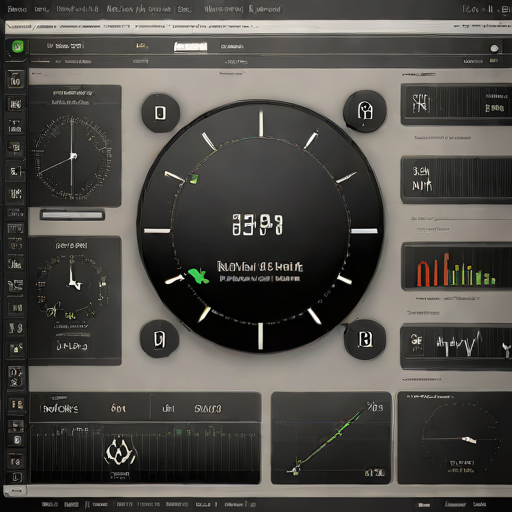Viewport: 512px width, 512px height.
Task: Click the round button upper-left of the big dial
Action: (161, 113)
